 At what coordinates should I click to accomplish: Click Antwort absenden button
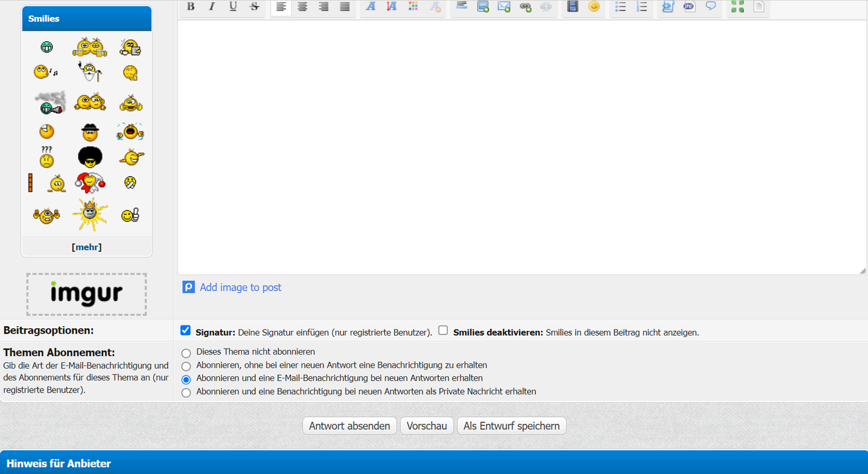[x=349, y=426]
